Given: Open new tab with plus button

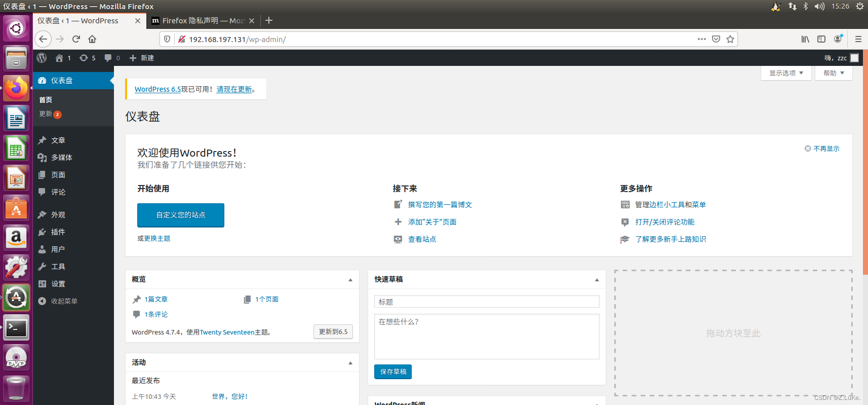Looking at the screenshot, I should point(269,20).
